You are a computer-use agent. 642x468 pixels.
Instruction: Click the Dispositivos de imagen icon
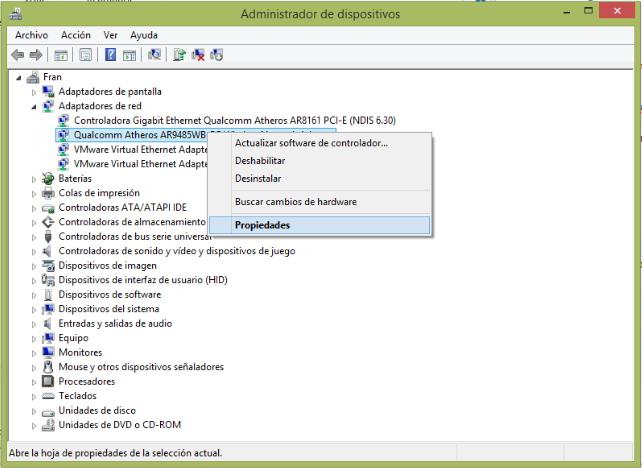pyautogui.click(x=48, y=265)
